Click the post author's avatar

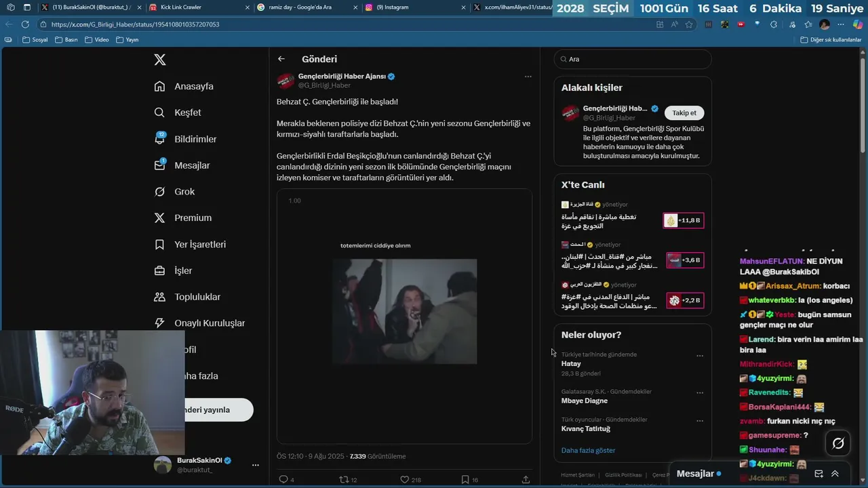285,81
